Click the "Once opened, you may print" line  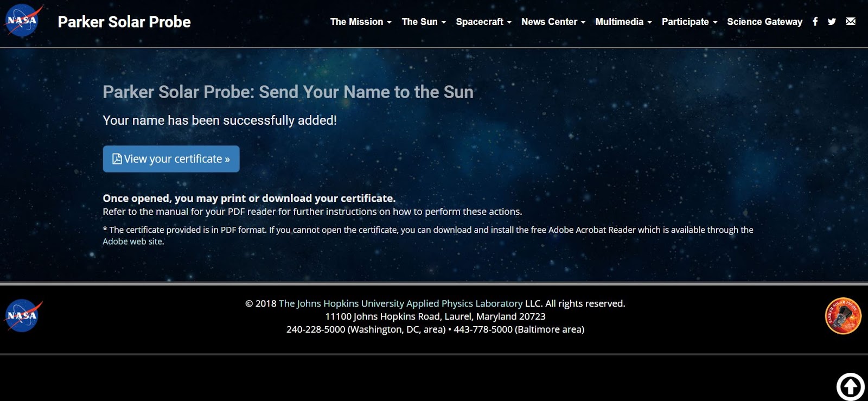[249, 198]
